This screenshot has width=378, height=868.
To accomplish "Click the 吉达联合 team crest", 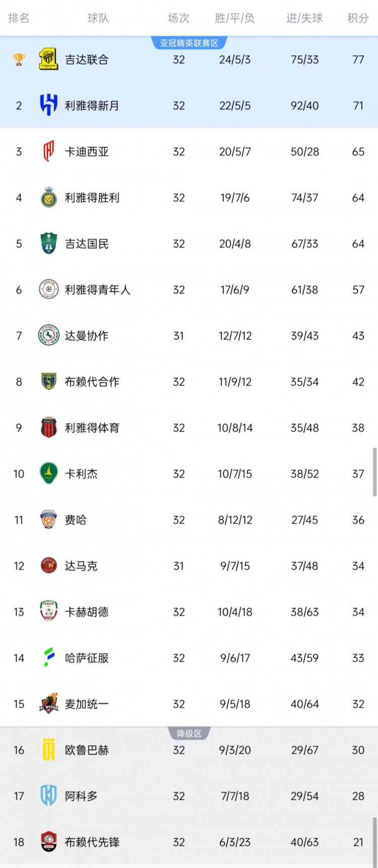I will coord(48,59).
